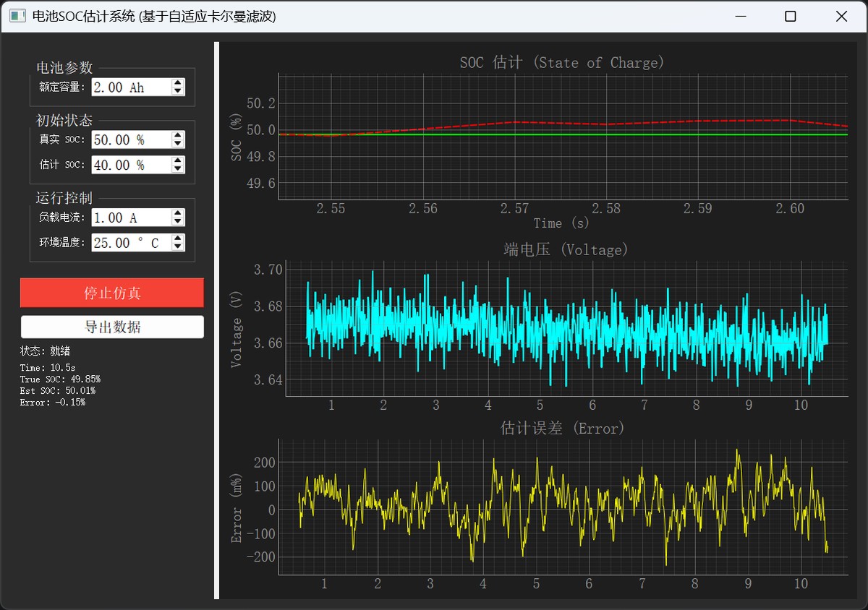This screenshot has height=610, width=868.
Task: Decrease 真实 SOC with its down arrow
Action: [178, 144]
